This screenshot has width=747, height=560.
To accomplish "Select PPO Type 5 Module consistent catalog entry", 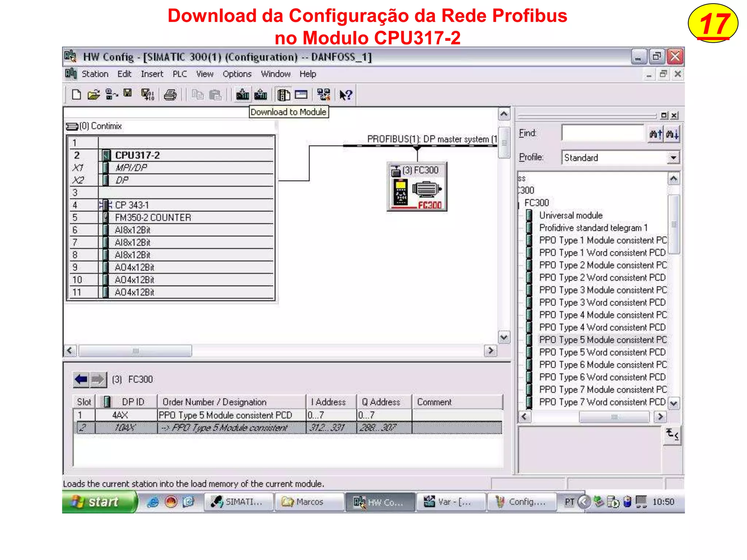I will coord(603,340).
